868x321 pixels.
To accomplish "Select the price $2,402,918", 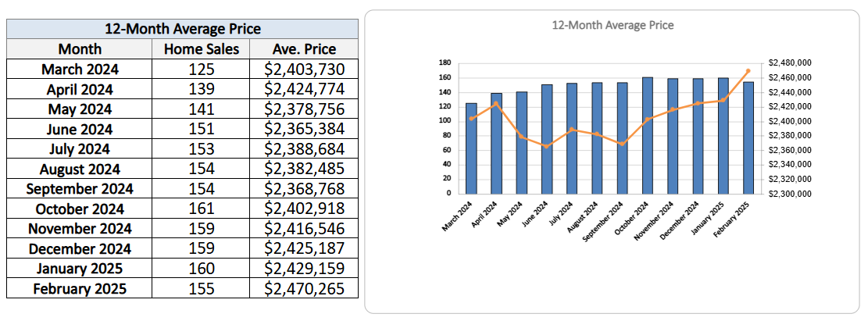I will (x=305, y=209).
